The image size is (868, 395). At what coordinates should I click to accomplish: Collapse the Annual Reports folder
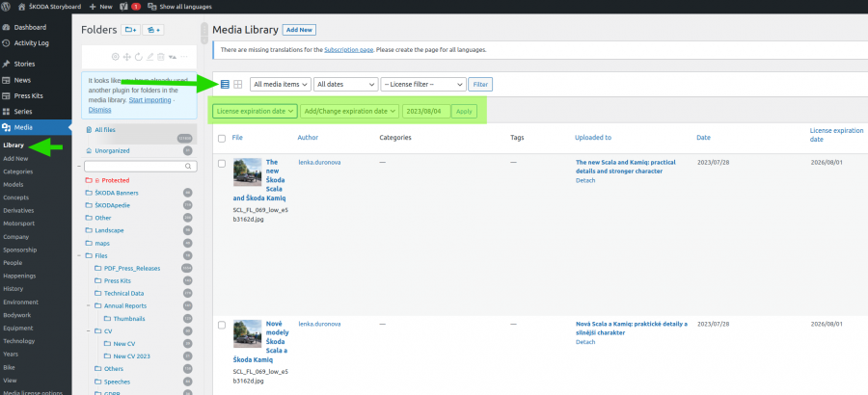click(89, 306)
